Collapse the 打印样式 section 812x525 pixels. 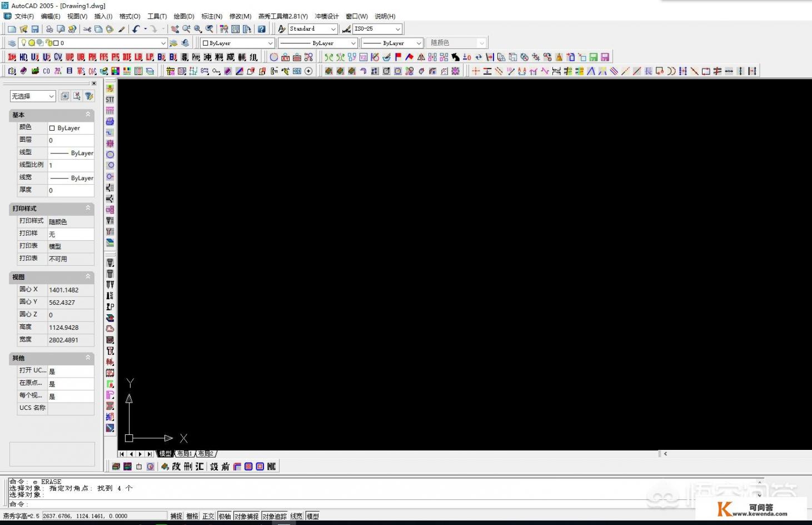(88, 208)
